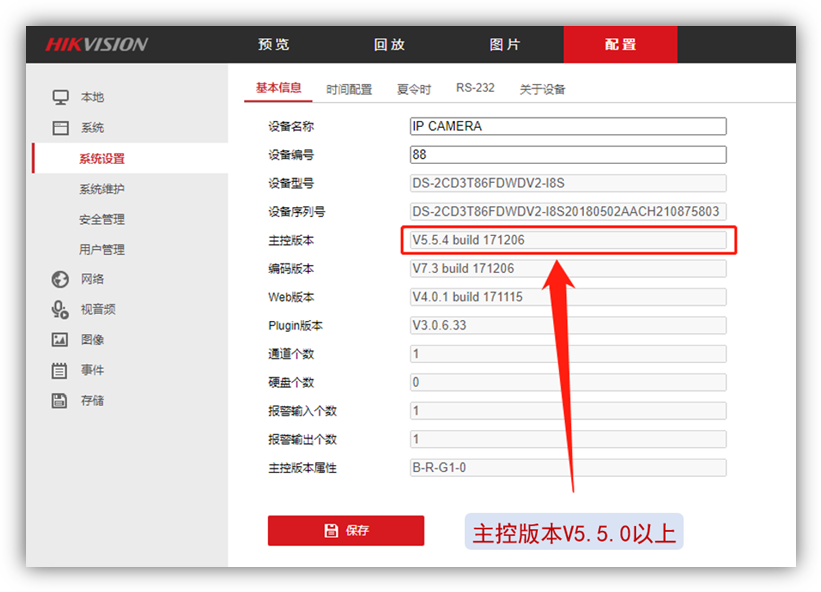This screenshot has height=592, width=821.
Task: Click the 编码版本 field V7.3 build 171206
Action: click(x=568, y=269)
